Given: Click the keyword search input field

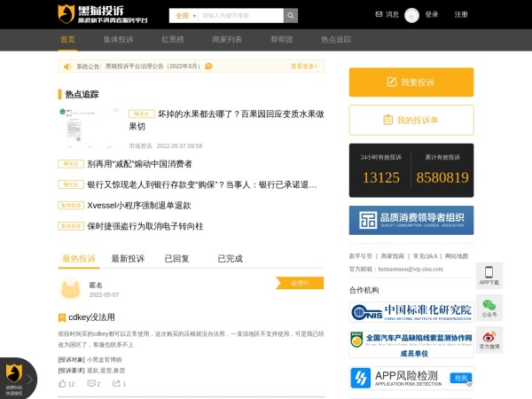Looking at the screenshot, I should tap(239, 15).
